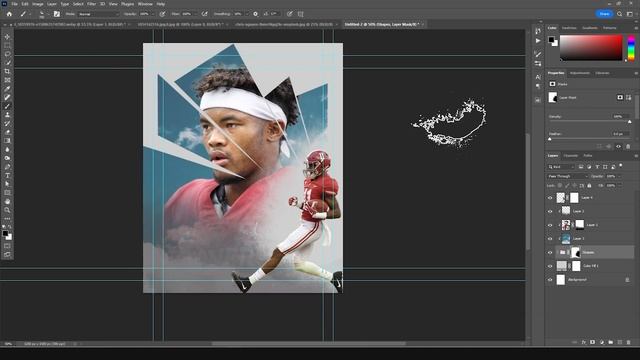Screen dimensions: 640x360
Task: Hide Layer 4 with its eye icon
Action: (x=550, y=198)
